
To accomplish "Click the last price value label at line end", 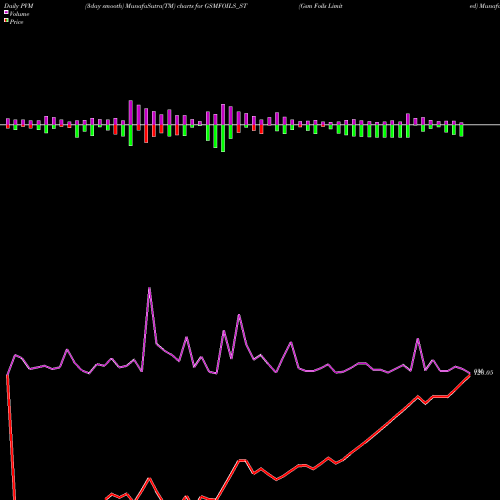I will coord(483,372).
